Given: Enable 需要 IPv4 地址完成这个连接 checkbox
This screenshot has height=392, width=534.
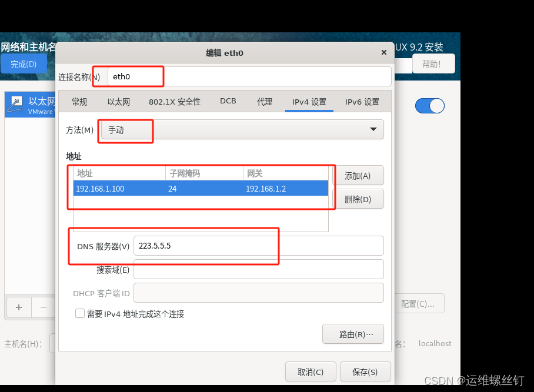Looking at the screenshot, I should coord(80,313).
